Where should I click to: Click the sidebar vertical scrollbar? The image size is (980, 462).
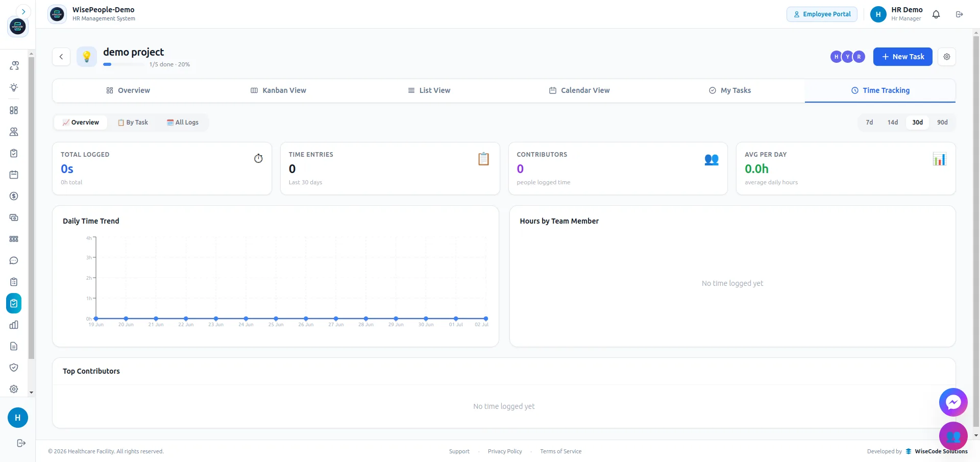point(31,208)
